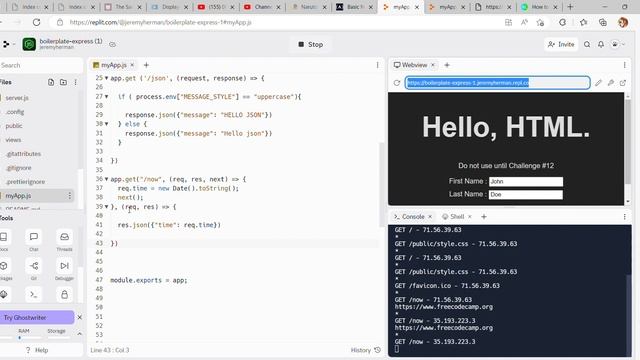Open Console pane options menu
Screen dimensions: 640x360
point(624,217)
